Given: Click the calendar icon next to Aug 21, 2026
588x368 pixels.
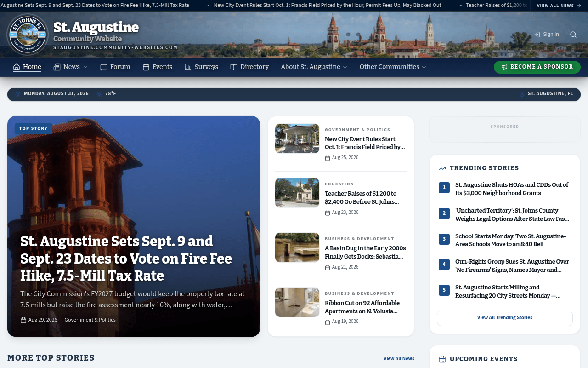Looking at the screenshot, I should (328, 268).
